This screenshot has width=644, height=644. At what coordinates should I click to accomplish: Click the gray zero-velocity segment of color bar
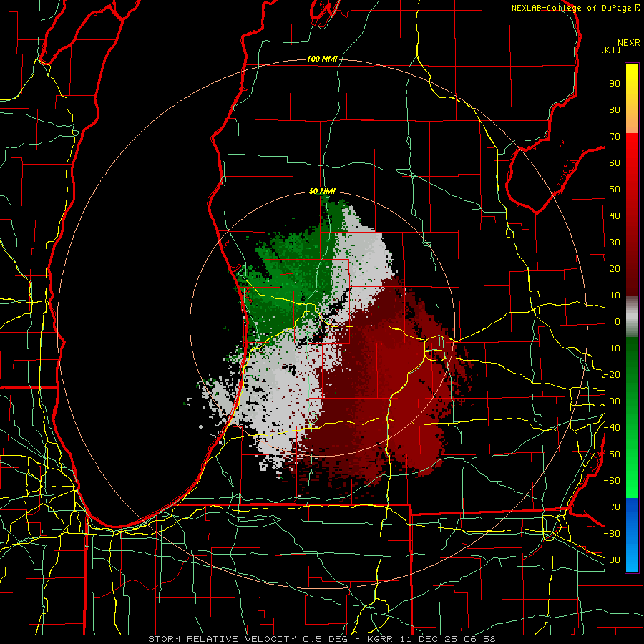[632, 317]
